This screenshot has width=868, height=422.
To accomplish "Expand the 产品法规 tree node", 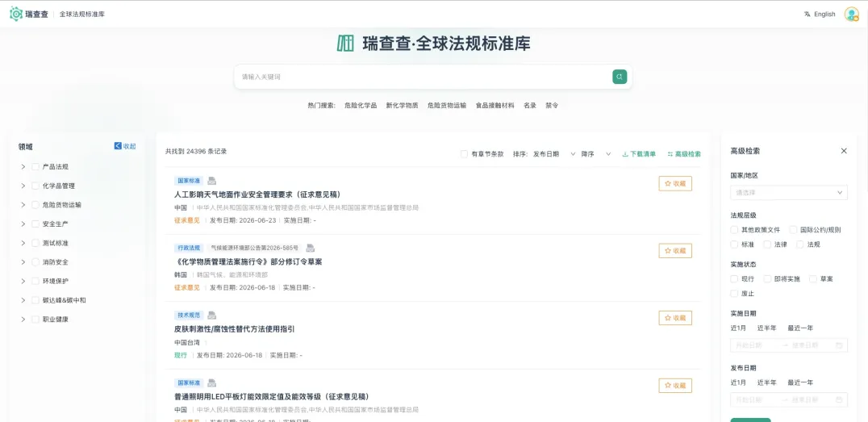I will point(23,167).
